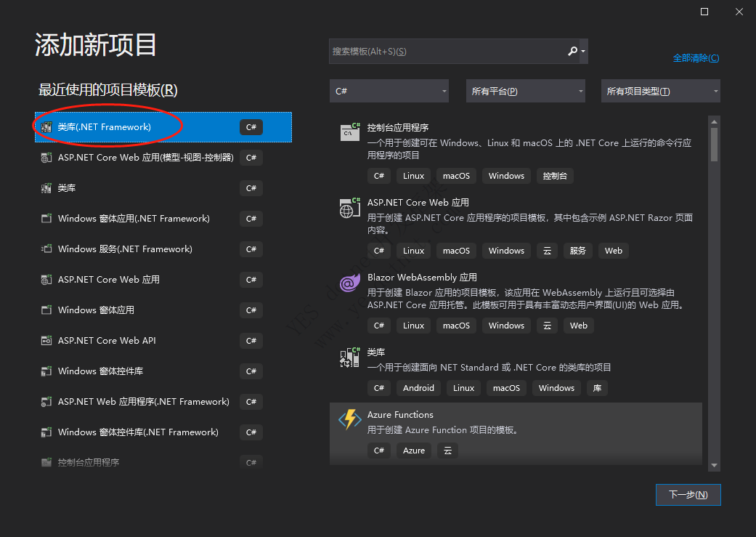
Task: Click the scrollbar up arrow
Action: point(714,121)
